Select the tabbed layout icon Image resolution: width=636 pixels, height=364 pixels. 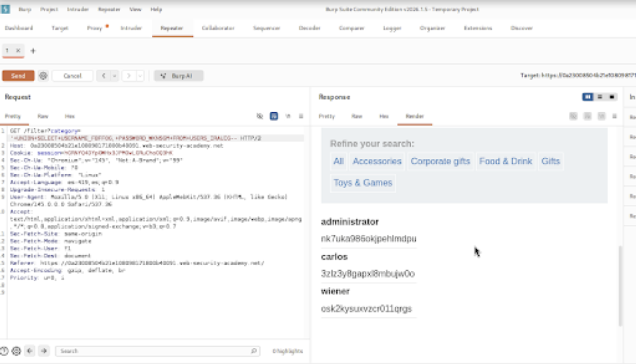[x=612, y=97]
